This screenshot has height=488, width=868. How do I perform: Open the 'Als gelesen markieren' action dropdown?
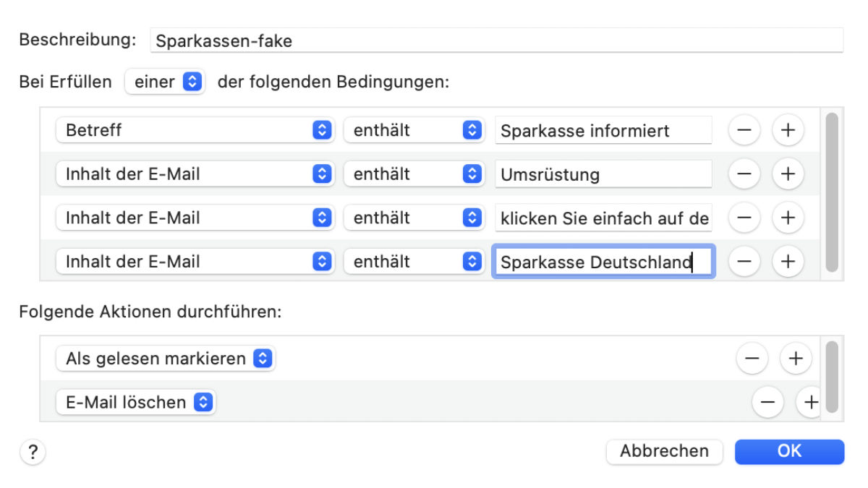coord(165,359)
